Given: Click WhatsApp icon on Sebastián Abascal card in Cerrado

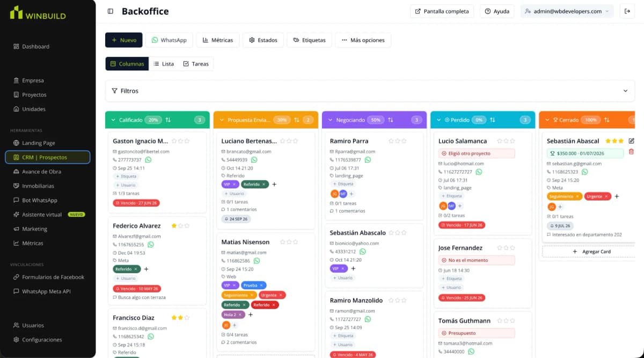Looking at the screenshot, I should pyautogui.click(x=584, y=172).
